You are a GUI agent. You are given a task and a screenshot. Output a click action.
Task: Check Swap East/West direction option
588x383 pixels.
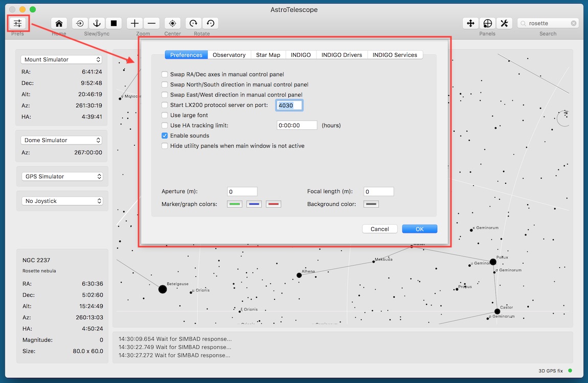click(x=165, y=94)
